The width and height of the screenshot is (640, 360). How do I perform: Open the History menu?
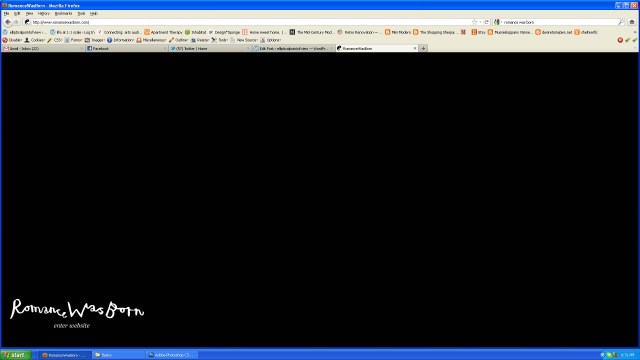pyautogui.click(x=44, y=13)
